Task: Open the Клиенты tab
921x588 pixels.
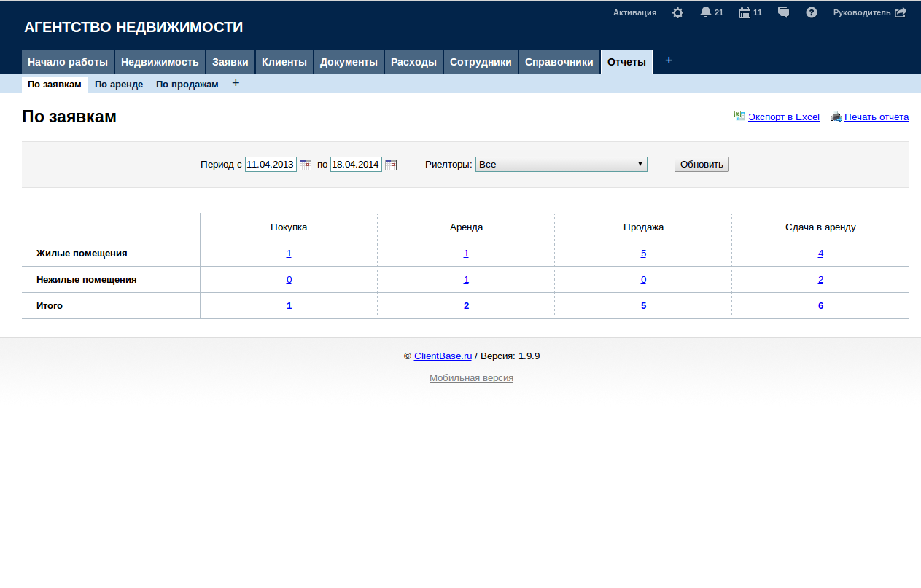Action: click(x=284, y=62)
